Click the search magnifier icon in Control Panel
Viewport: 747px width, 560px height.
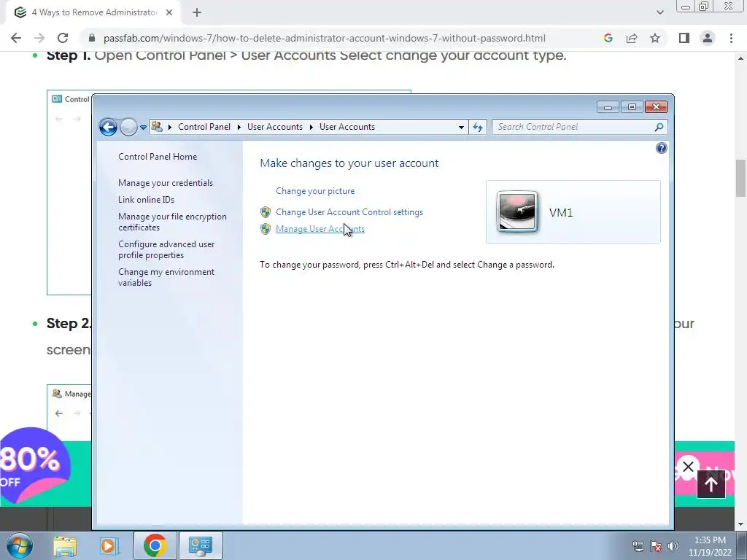pyautogui.click(x=659, y=127)
